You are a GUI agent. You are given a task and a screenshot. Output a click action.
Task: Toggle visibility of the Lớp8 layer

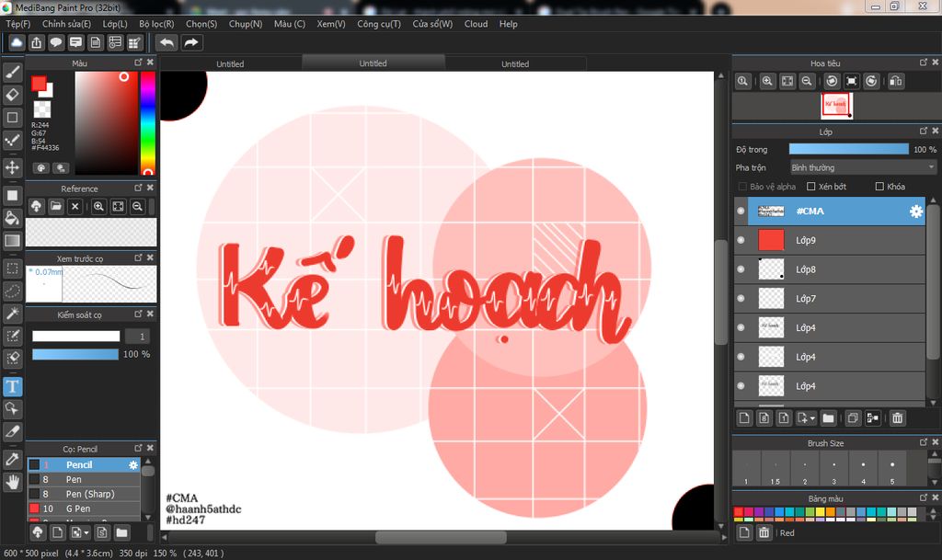pos(741,269)
